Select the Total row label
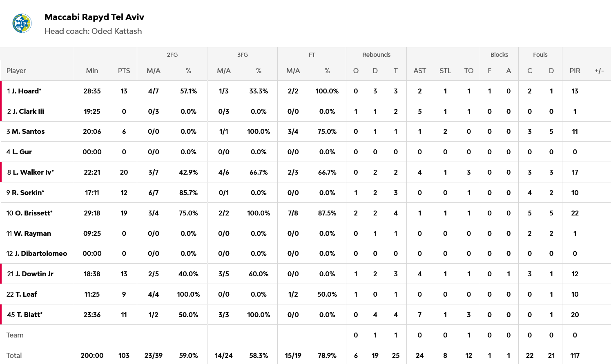The image size is (611, 364). click(14, 355)
